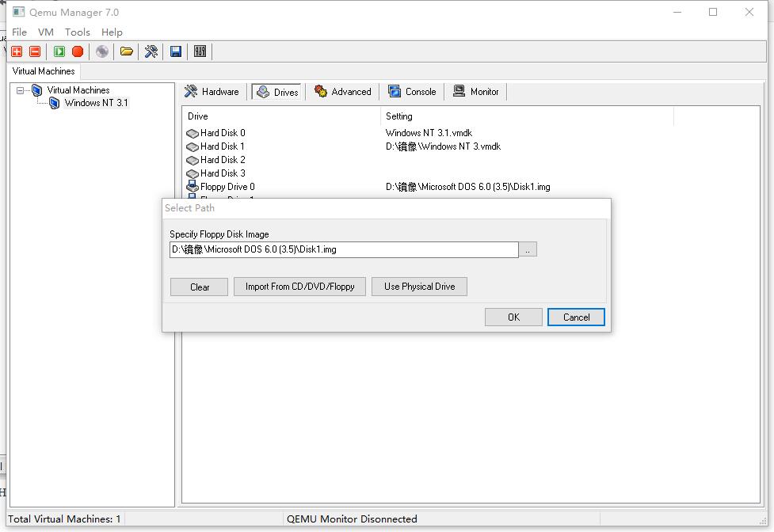Select the Hard Disk 2 row label
Viewport: 774px width, 532px height.
coord(223,160)
